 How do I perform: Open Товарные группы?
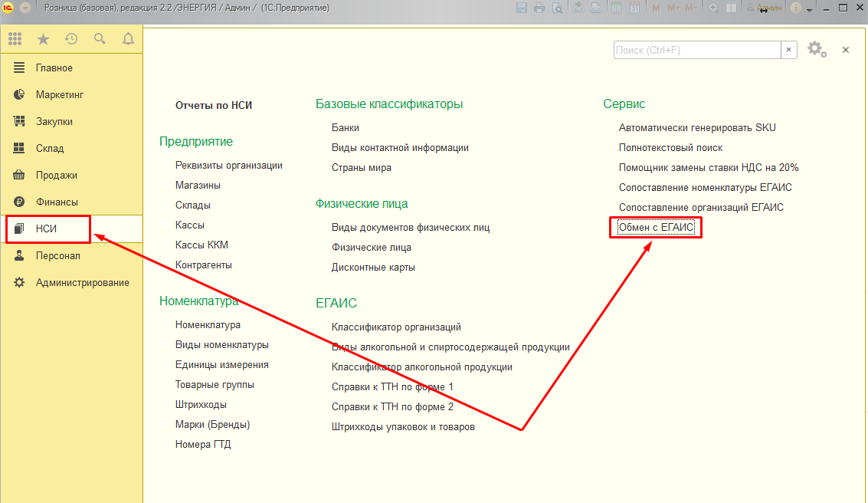click(215, 384)
